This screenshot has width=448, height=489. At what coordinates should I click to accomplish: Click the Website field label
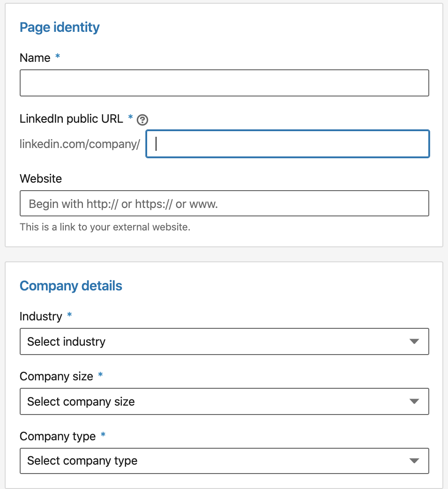point(41,178)
